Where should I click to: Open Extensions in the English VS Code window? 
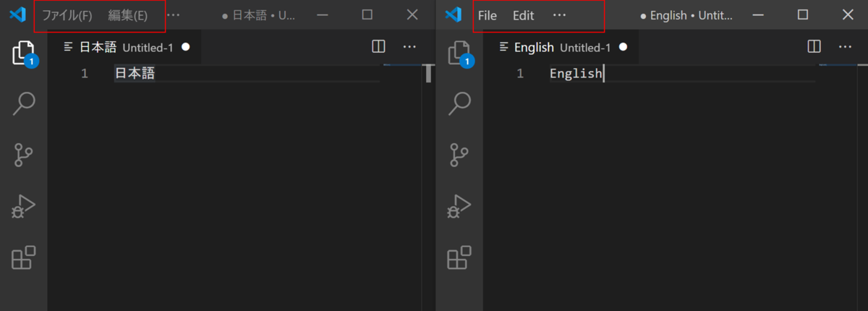coord(459,258)
